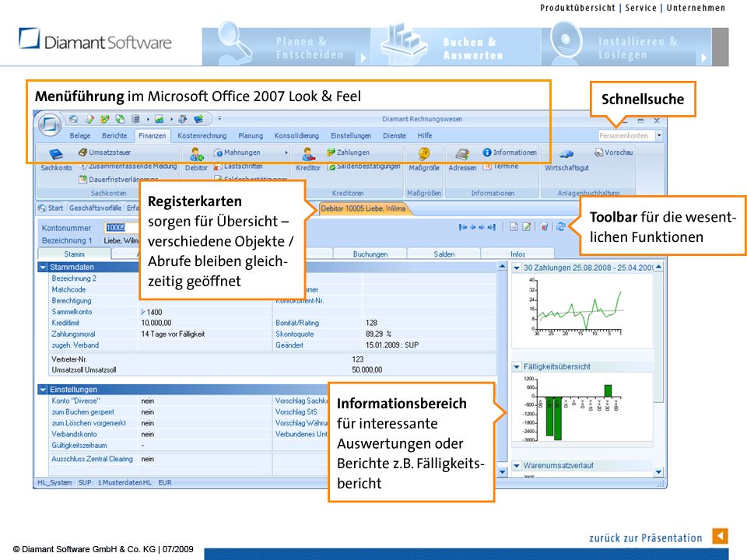Open the Geschäftsvorfälle document tab
747x560 pixels.
pyautogui.click(x=95, y=208)
